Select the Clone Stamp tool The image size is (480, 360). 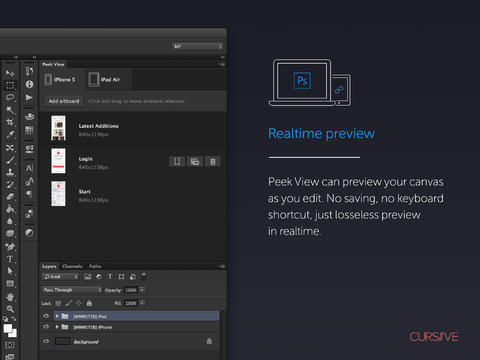(x=10, y=172)
